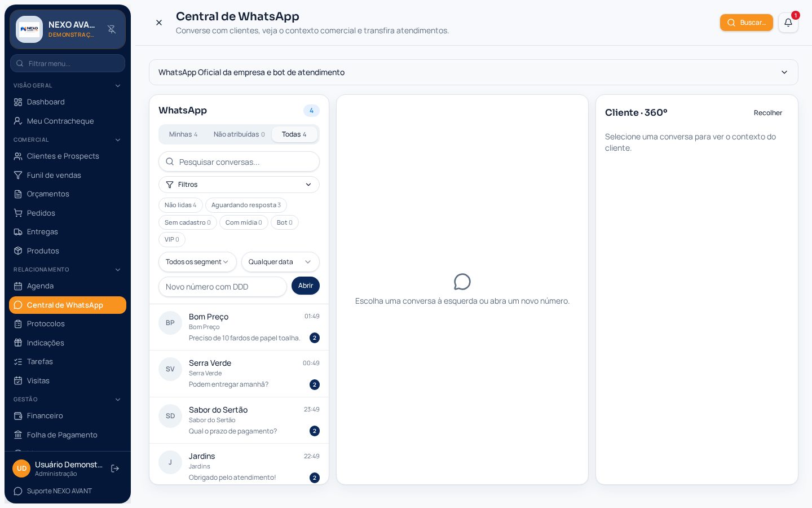This screenshot has height=508, width=812.
Task: Select the Todas tab
Action: (x=294, y=134)
